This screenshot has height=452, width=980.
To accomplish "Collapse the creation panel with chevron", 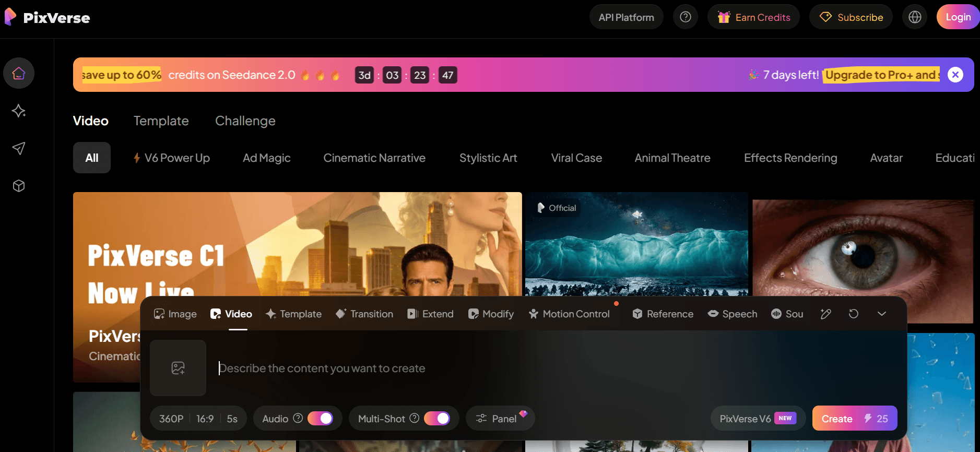I will click(882, 314).
